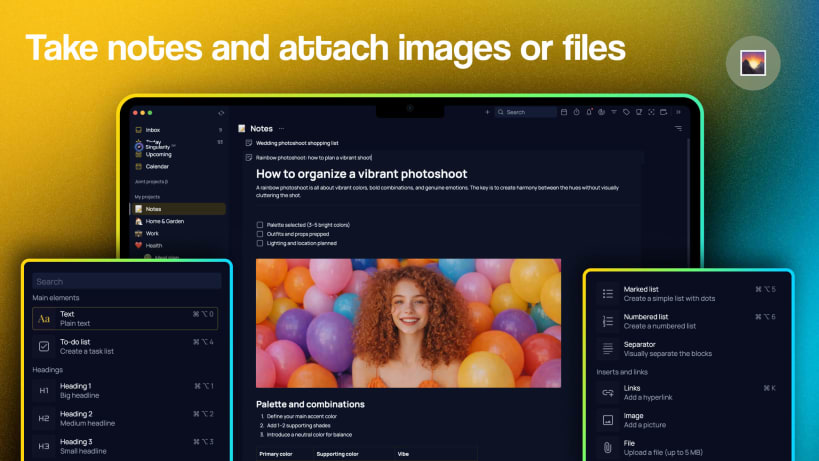Click the plus icon beside the search box
Image resolution: width=819 pixels, height=461 pixels.
pos(487,112)
